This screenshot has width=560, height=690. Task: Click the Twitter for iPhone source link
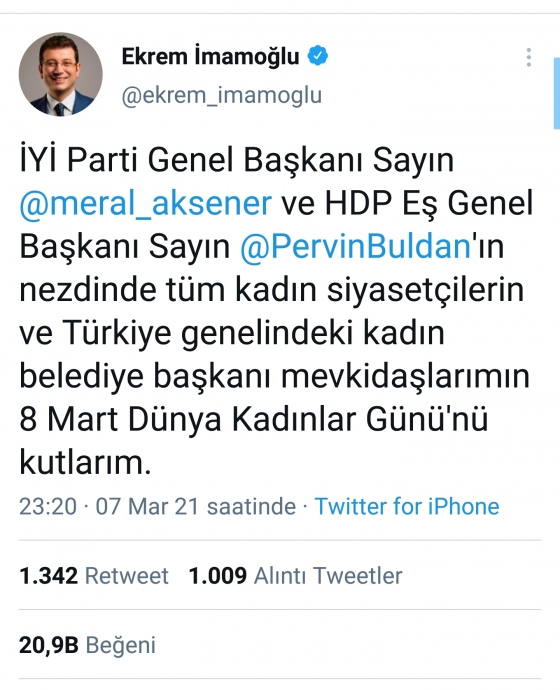point(407,506)
